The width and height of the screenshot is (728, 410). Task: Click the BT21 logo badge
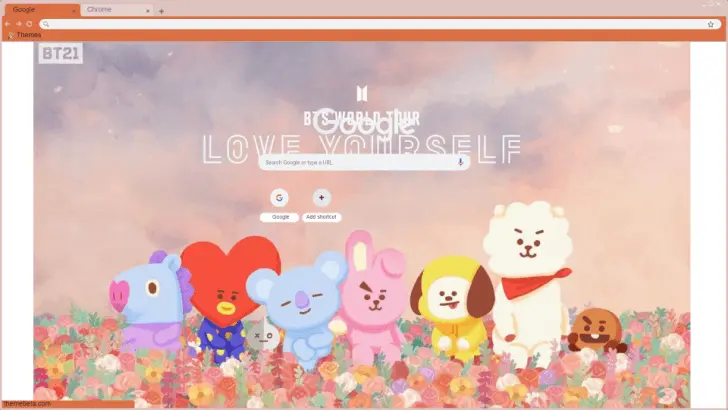tap(60, 54)
